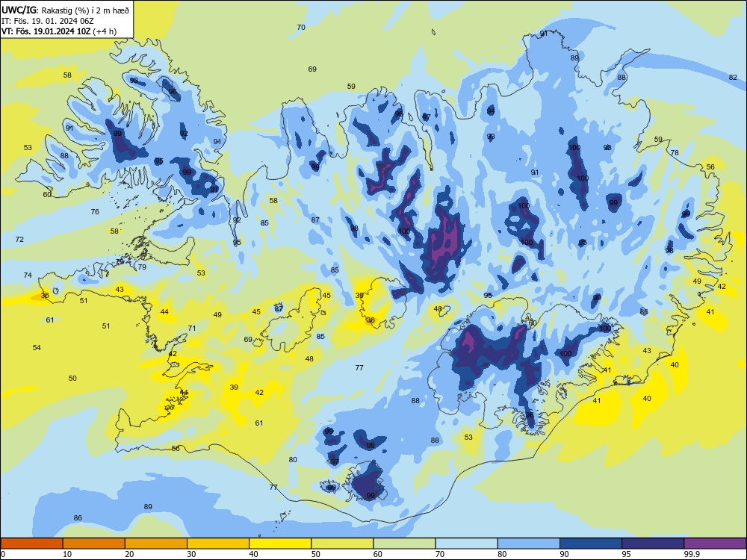Click the 20–30 legend color swatch
The image size is (747, 560).
(x=156, y=544)
